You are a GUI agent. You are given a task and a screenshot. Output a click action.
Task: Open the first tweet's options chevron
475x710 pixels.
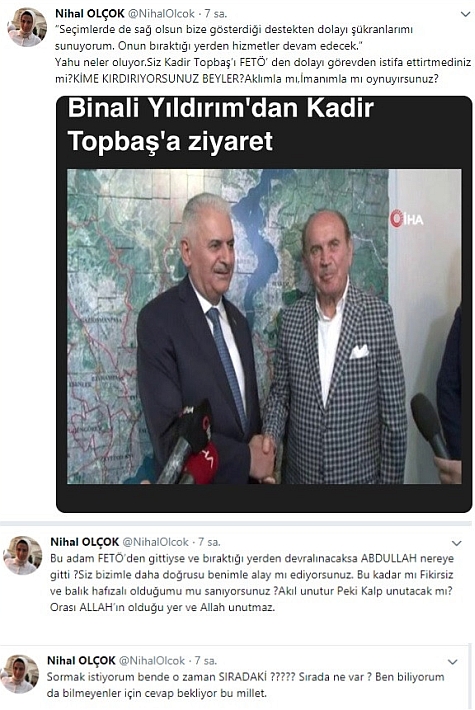click(465, 14)
